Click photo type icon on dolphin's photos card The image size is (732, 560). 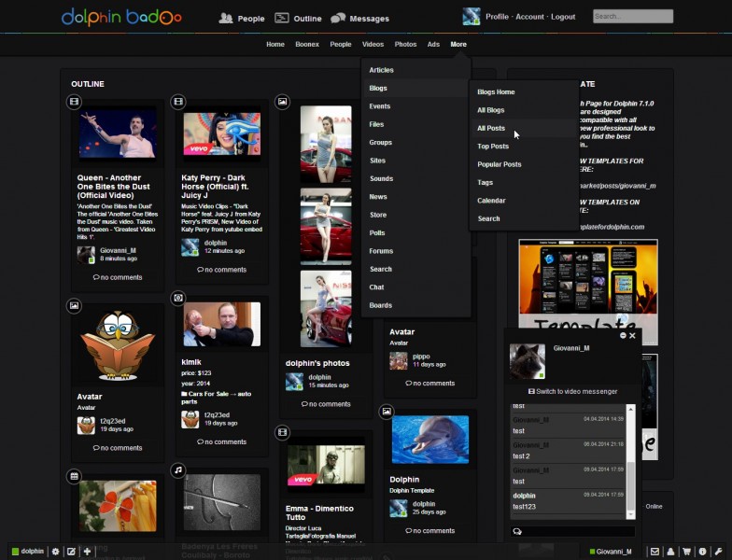(x=282, y=101)
